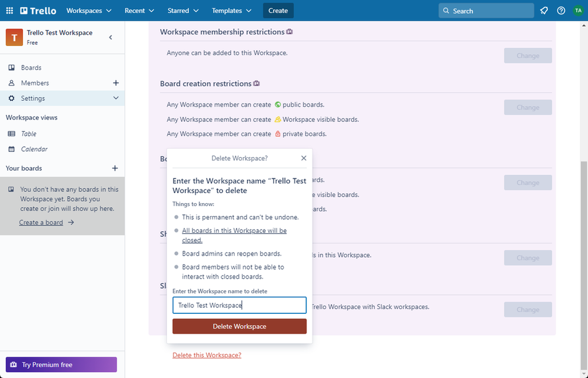Click the Members person icon
This screenshot has width=588, height=378.
coord(12,83)
